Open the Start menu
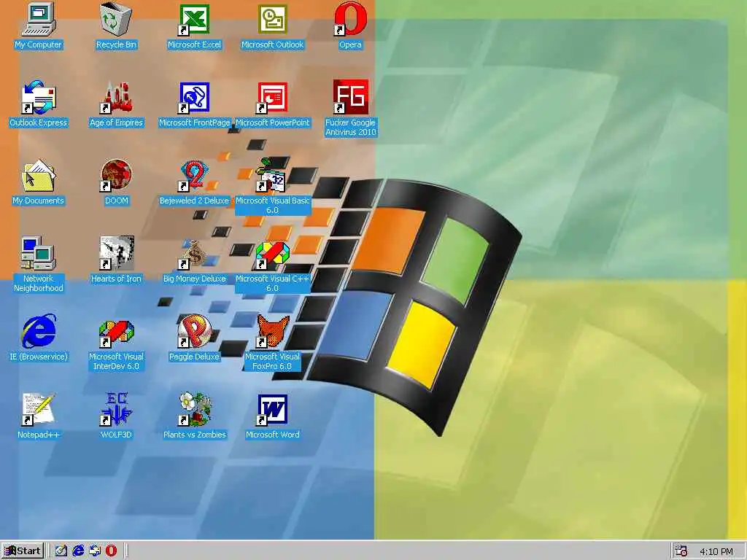Screen dimensions: 747x560 pos(23,551)
